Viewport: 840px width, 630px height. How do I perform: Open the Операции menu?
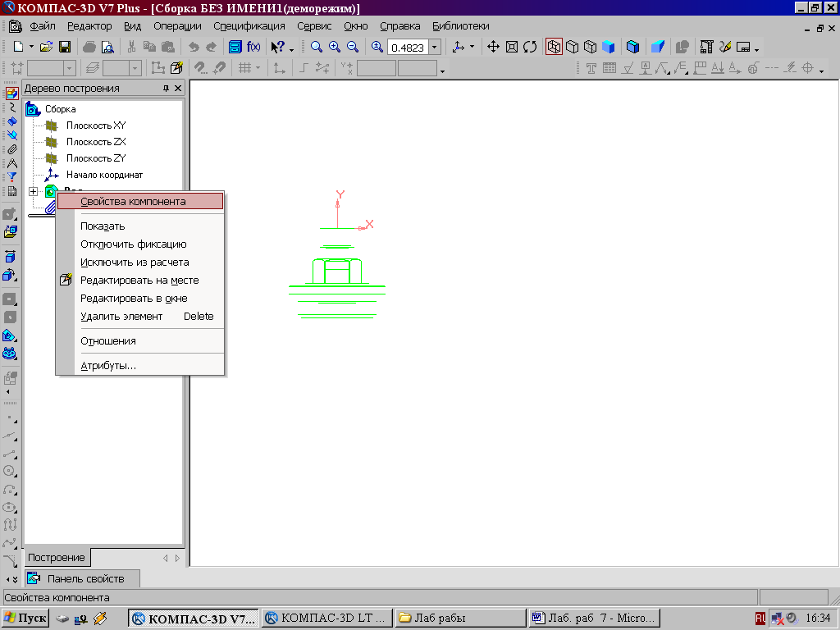point(177,25)
